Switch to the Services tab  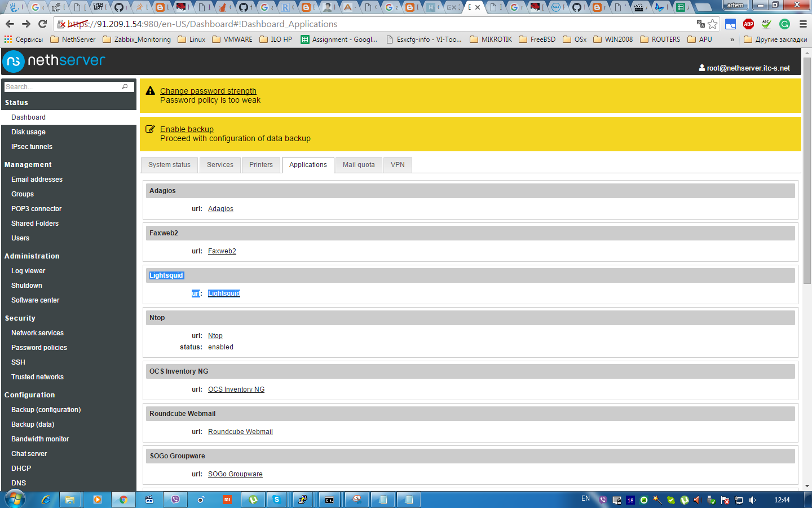[220, 165]
